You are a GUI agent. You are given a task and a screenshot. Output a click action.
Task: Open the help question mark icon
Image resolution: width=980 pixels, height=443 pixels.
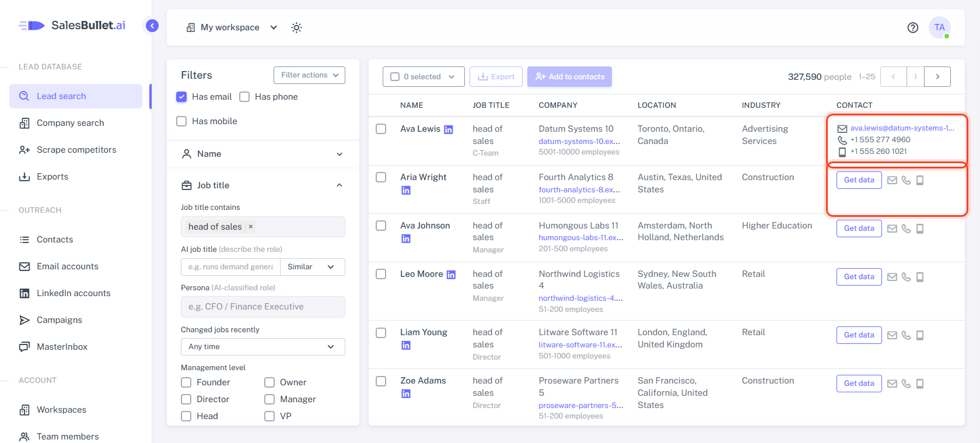point(913,27)
